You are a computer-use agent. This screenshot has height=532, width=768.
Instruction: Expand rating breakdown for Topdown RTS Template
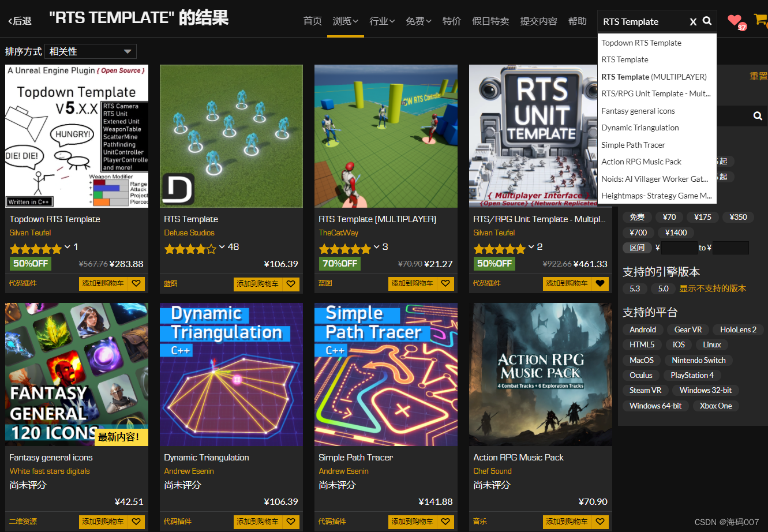pyautogui.click(x=67, y=247)
